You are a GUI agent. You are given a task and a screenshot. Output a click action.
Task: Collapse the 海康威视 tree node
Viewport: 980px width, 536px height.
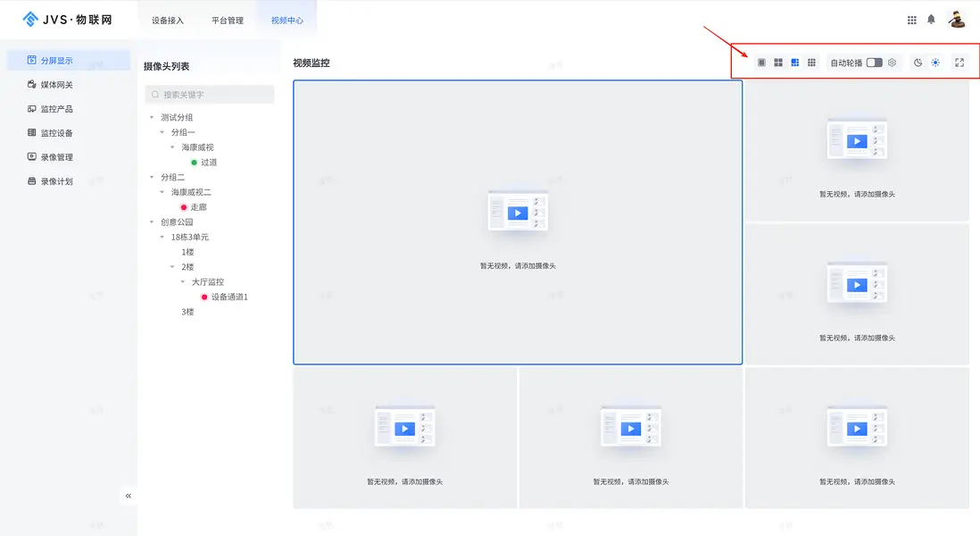click(172, 147)
